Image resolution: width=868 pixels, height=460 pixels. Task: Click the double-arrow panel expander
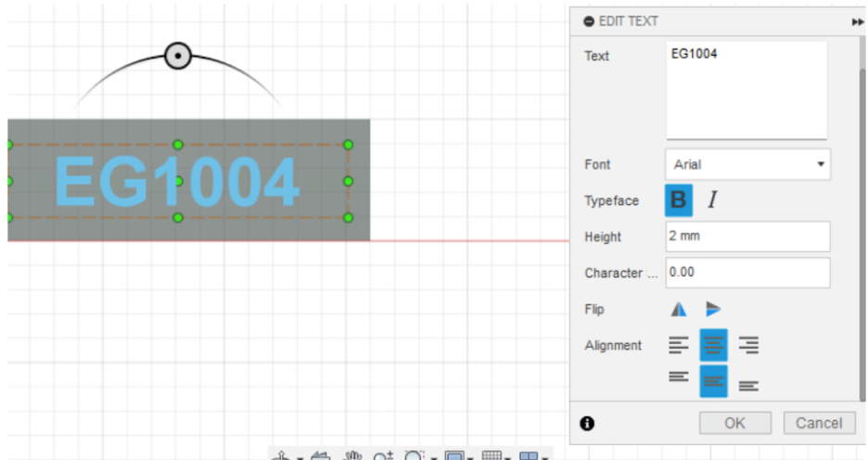(x=858, y=22)
